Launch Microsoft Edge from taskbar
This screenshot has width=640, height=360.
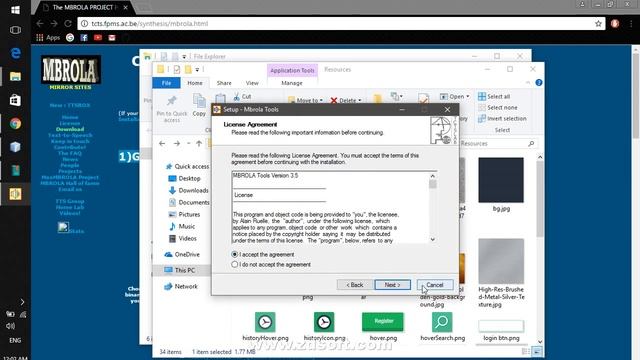coord(15,53)
